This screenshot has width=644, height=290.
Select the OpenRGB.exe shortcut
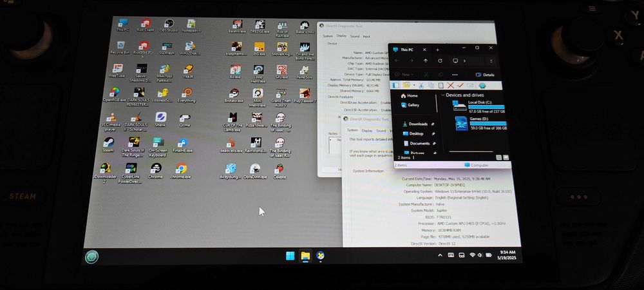115,95
